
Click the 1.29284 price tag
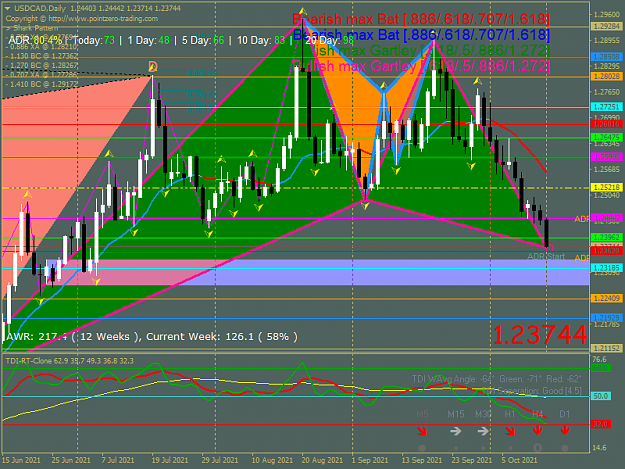tap(606, 27)
